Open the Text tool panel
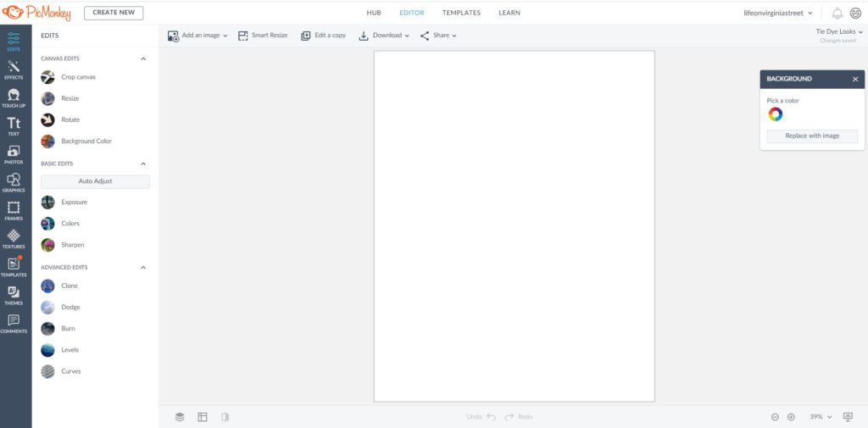Image resolution: width=868 pixels, height=428 pixels. [x=14, y=126]
